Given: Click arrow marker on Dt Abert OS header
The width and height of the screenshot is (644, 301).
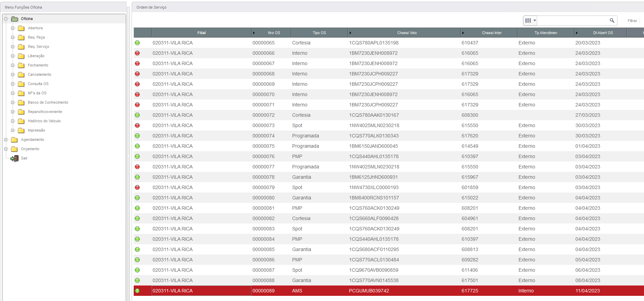Looking at the screenshot, I should pyautogui.click(x=577, y=33).
